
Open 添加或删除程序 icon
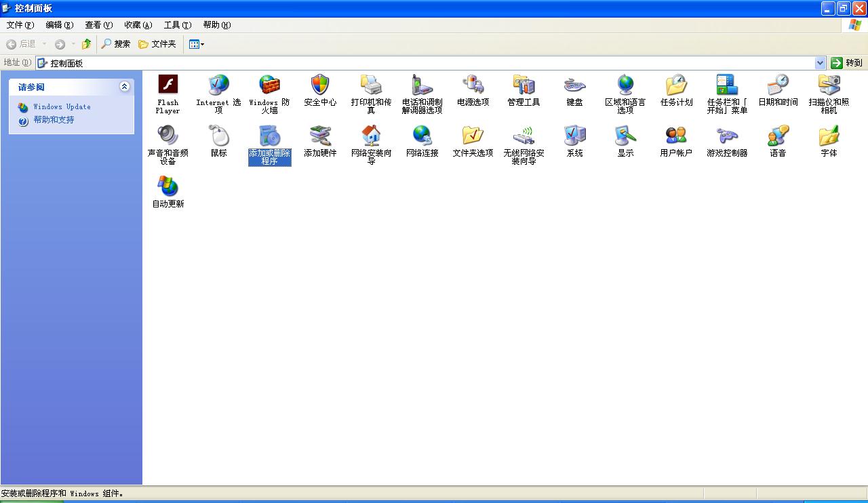[x=269, y=136]
